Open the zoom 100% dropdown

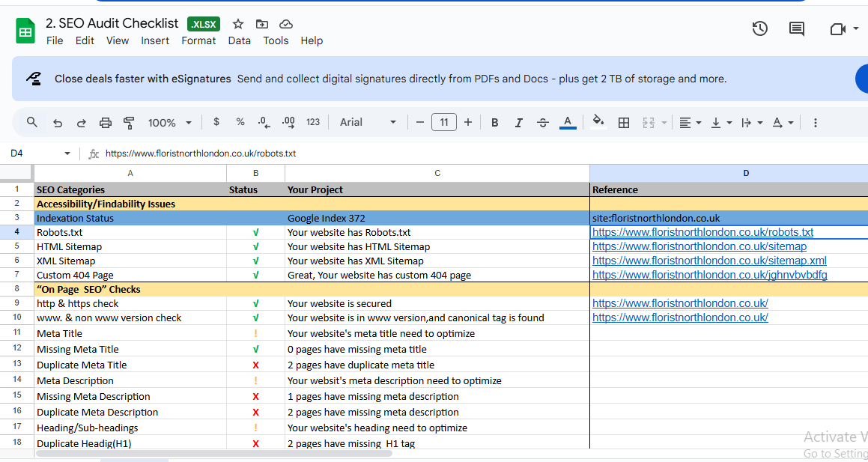click(170, 123)
